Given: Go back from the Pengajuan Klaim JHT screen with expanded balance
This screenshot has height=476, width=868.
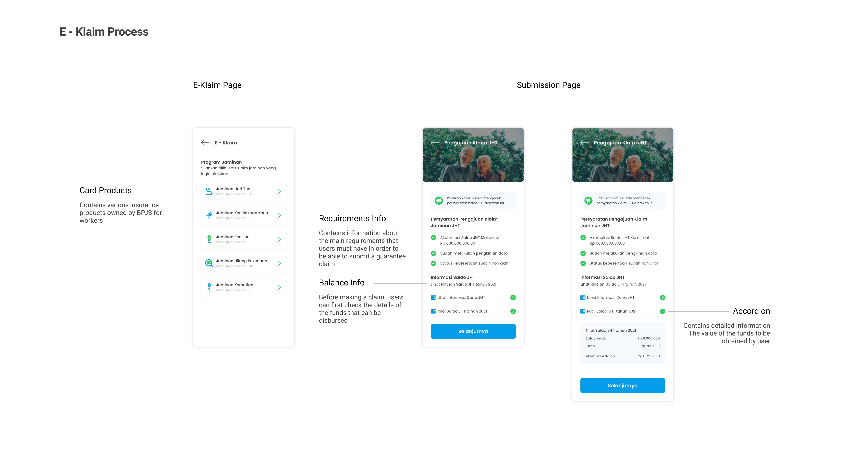Looking at the screenshot, I should click(x=585, y=143).
